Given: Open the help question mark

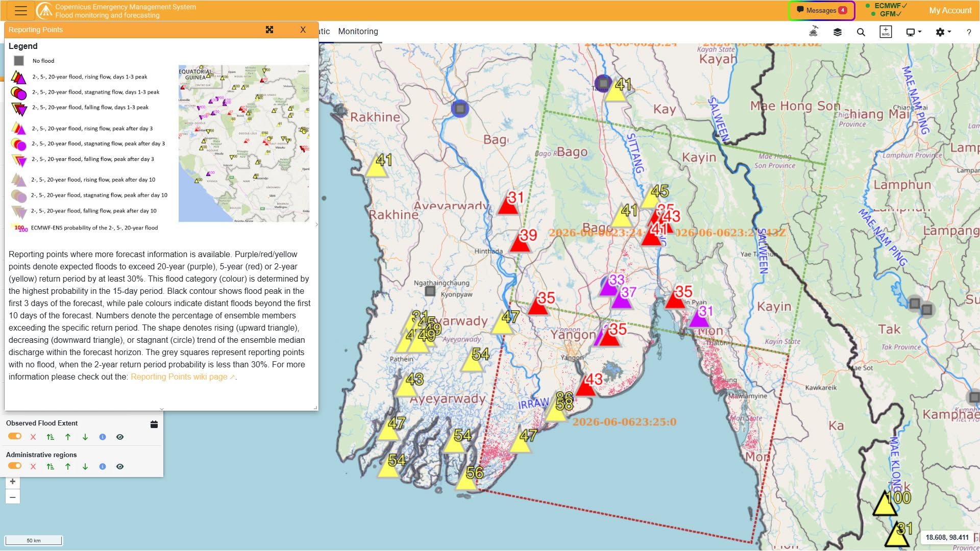Looking at the screenshot, I should coord(968,32).
